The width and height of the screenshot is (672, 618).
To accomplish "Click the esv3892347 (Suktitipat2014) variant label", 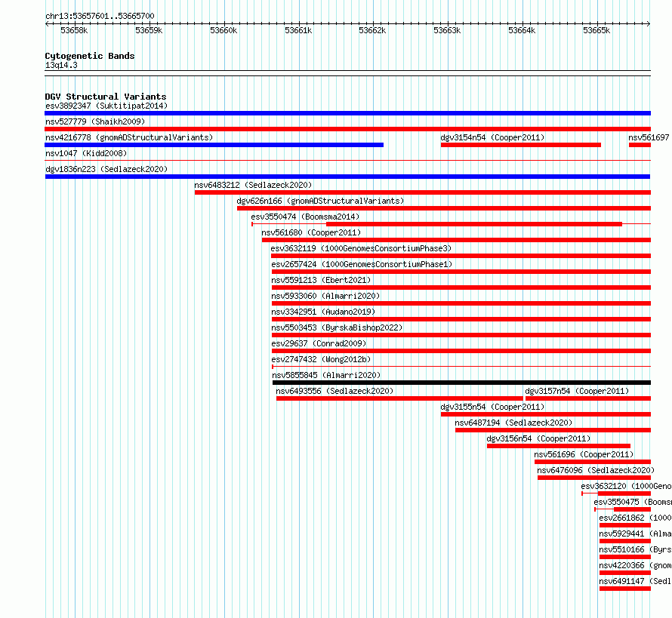I will (106, 106).
